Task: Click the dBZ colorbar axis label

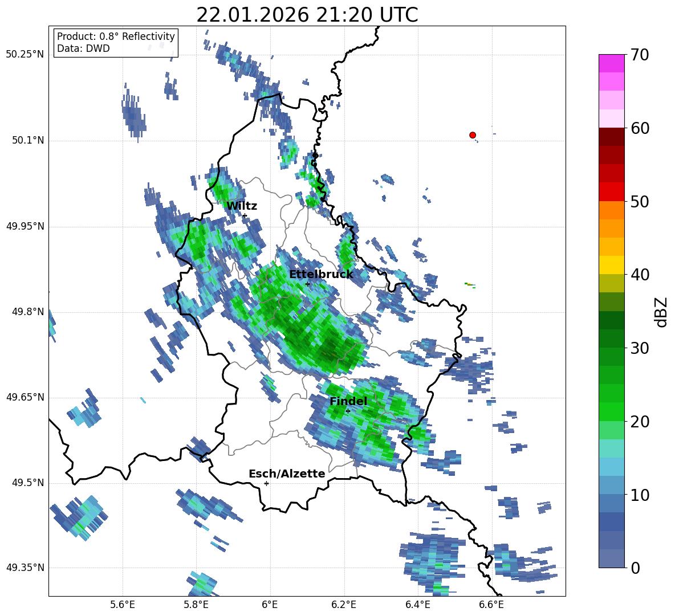Action: coord(662,312)
